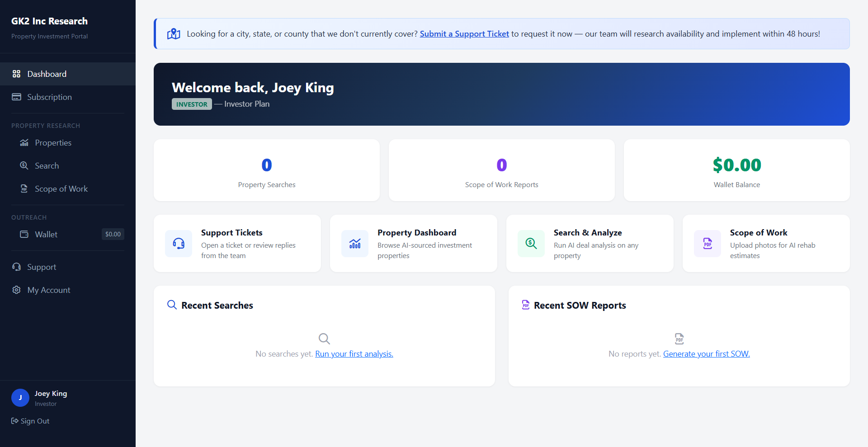Click the PDF icon on Scope of Work card

(707, 243)
